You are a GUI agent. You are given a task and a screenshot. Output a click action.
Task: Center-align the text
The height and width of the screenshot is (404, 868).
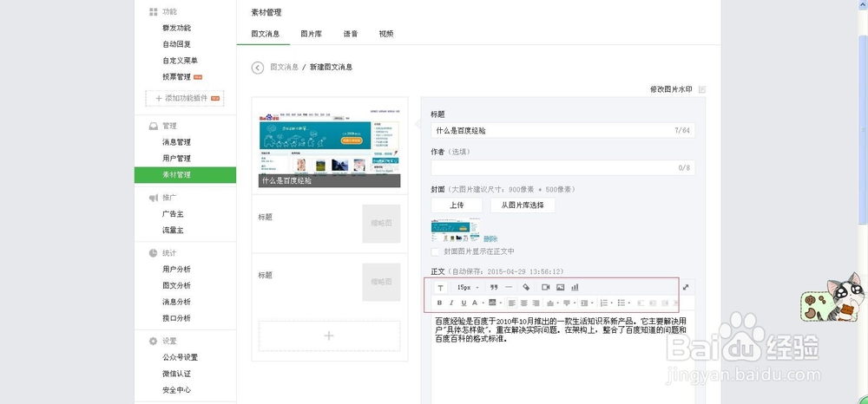pyautogui.click(x=523, y=303)
